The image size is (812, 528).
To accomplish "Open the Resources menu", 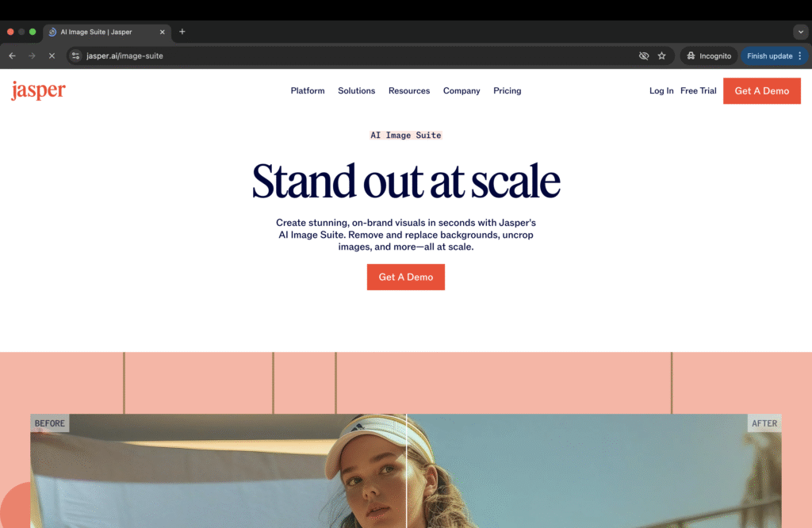I will coord(409,91).
